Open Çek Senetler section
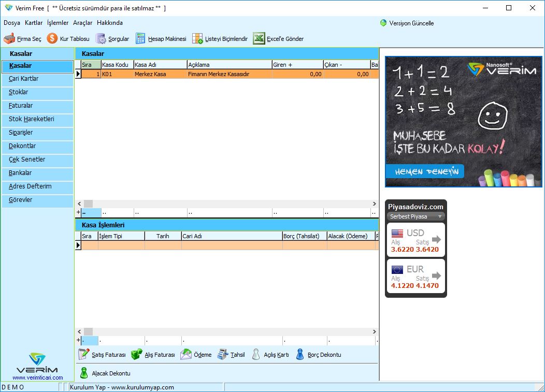This screenshot has width=545, height=392. pyautogui.click(x=37, y=159)
